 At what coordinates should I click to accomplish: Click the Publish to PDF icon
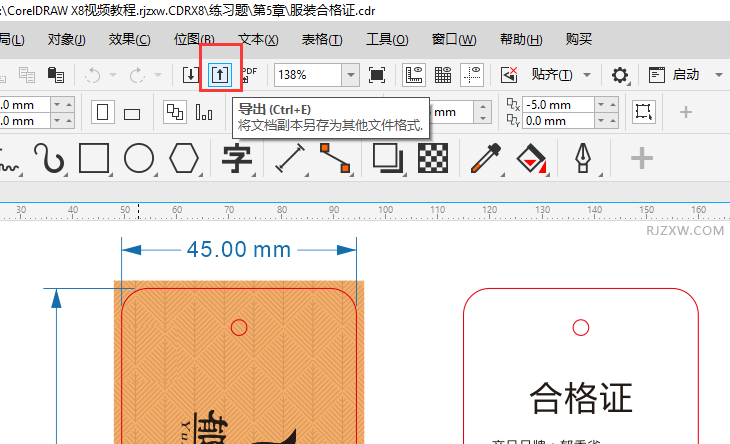tap(250, 74)
